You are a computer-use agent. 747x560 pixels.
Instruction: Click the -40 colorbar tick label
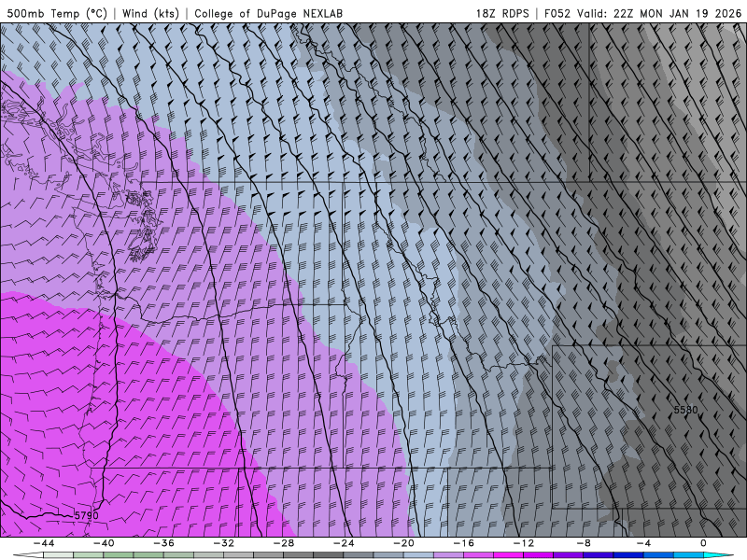click(x=104, y=543)
